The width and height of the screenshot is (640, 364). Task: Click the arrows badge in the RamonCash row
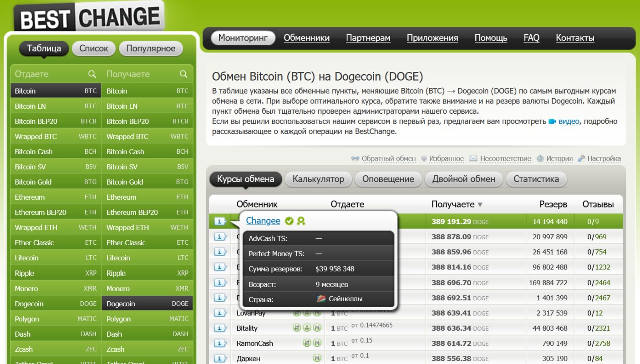click(307, 343)
